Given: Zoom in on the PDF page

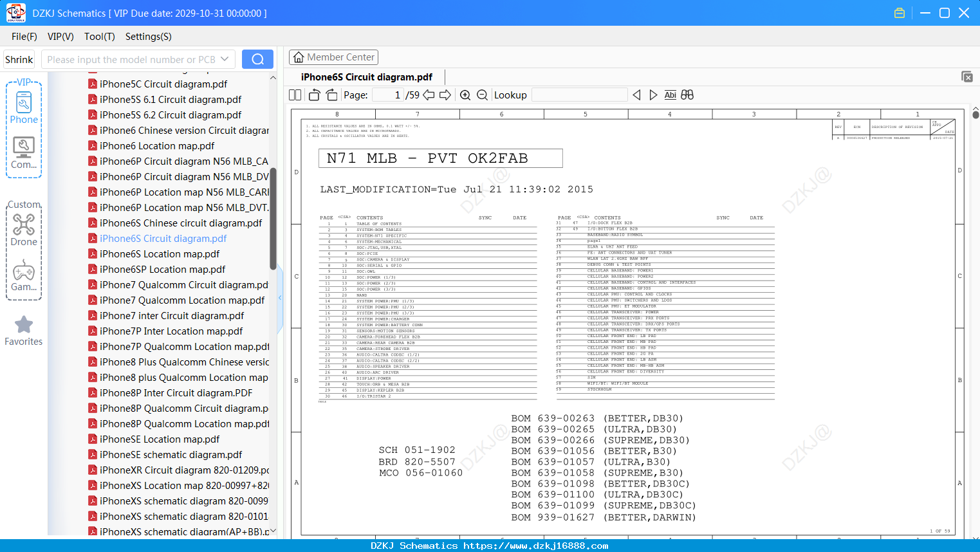Looking at the screenshot, I should click(465, 95).
